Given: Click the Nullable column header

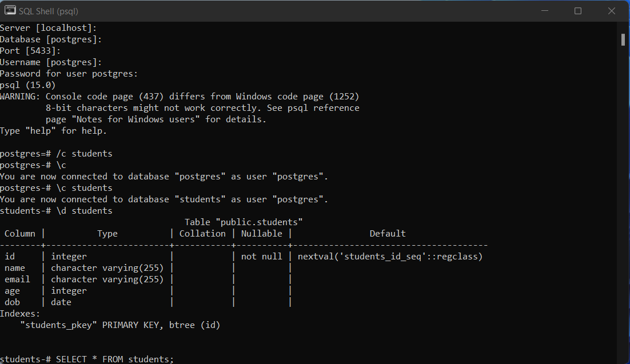Looking at the screenshot, I should 261,233.
